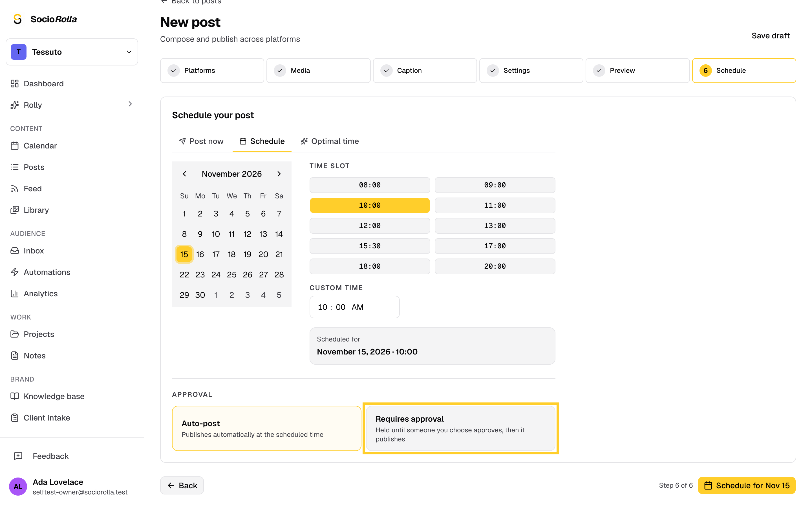Select the 13:00 time slot
This screenshot has width=812, height=508.
click(x=495, y=226)
